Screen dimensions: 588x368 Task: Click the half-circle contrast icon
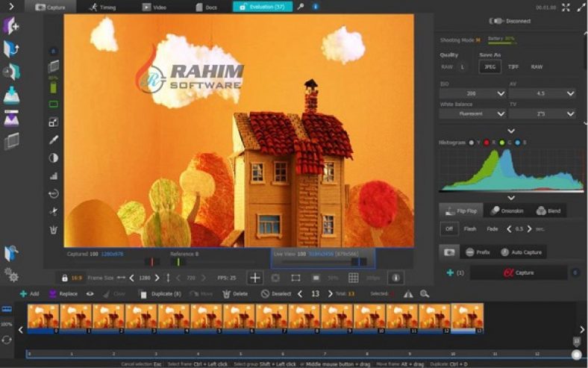point(54,158)
